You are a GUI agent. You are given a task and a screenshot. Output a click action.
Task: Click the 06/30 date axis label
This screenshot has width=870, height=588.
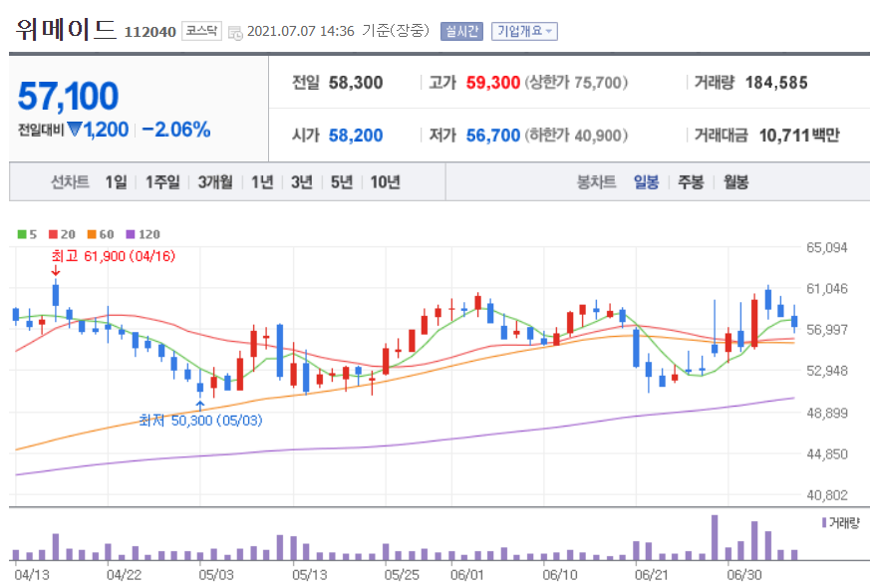click(744, 575)
